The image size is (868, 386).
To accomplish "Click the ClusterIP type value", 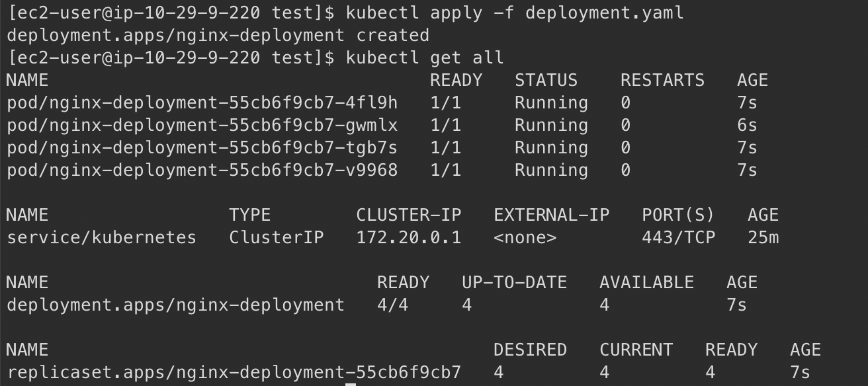I will [277, 237].
